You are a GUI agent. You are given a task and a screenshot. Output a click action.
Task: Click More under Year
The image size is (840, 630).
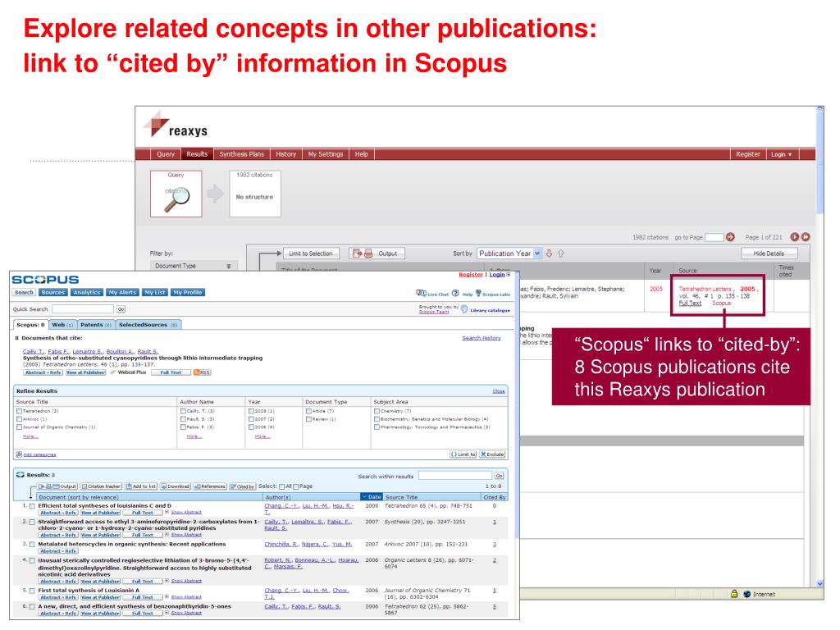262,436
